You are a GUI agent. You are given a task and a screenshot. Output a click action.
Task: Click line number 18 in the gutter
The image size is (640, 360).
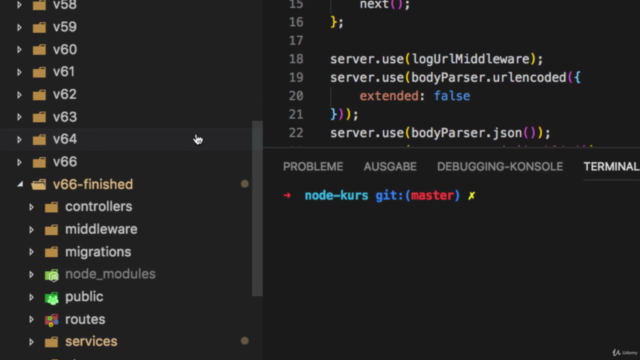coord(296,59)
